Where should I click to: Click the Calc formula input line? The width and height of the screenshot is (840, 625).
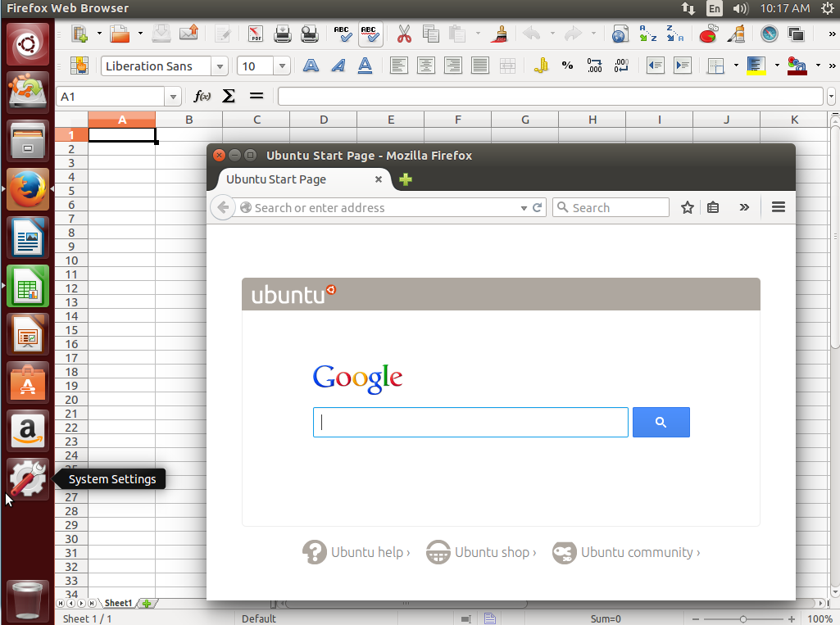click(550, 97)
